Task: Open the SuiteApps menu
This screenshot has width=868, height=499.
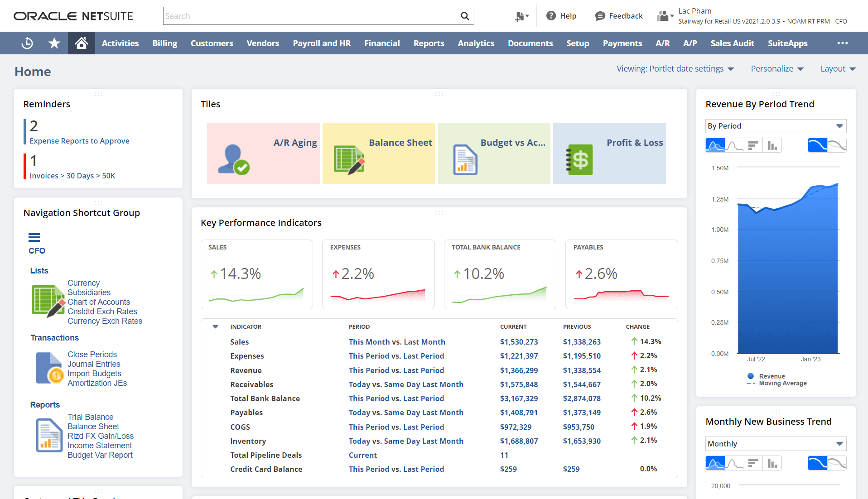Action: [x=787, y=43]
